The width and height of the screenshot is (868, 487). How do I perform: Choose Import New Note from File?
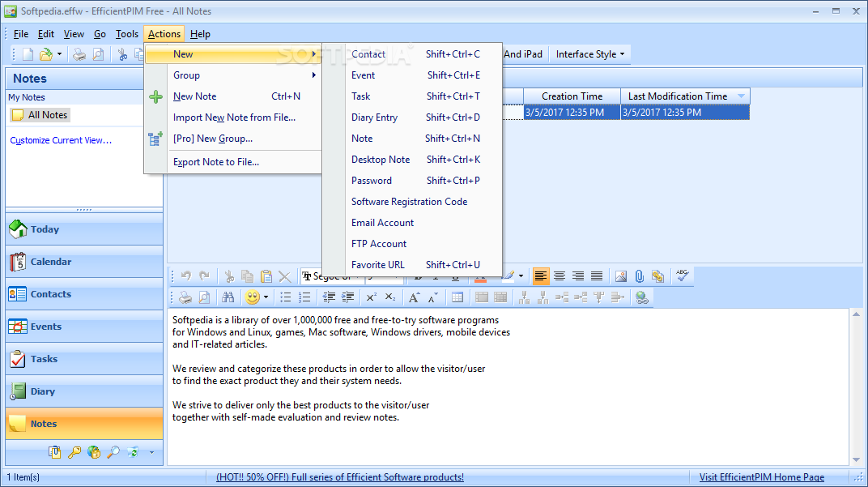tap(232, 117)
